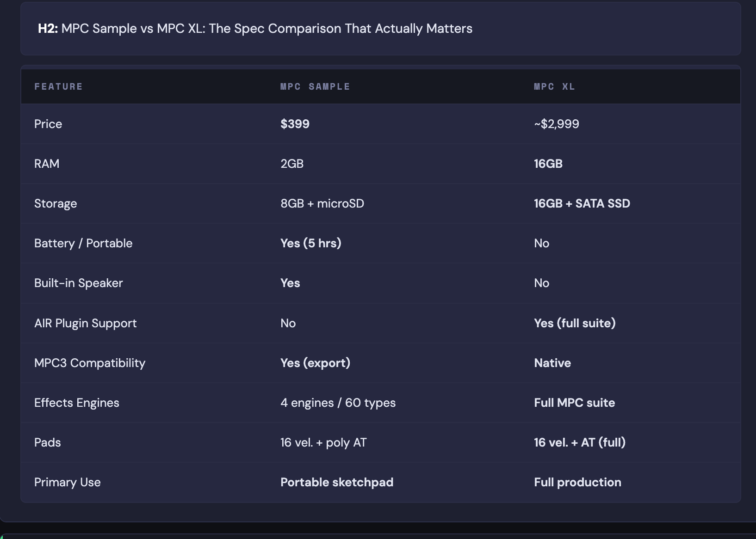Select the Portable sketchpad cell
The image size is (756, 539).
(x=336, y=482)
